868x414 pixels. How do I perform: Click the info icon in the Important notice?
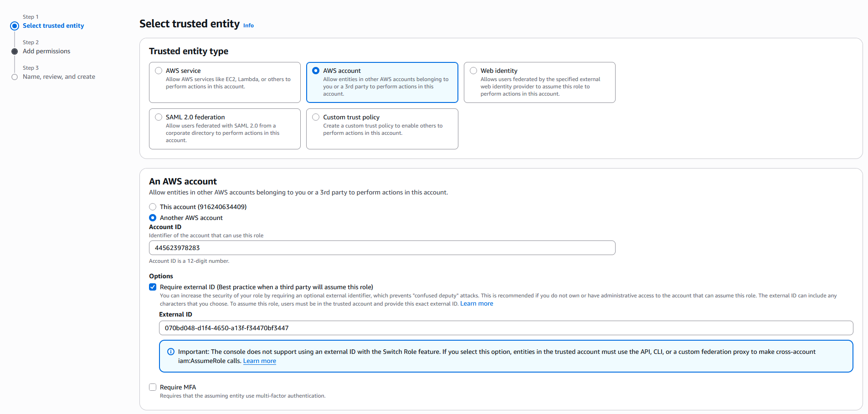[171, 352]
